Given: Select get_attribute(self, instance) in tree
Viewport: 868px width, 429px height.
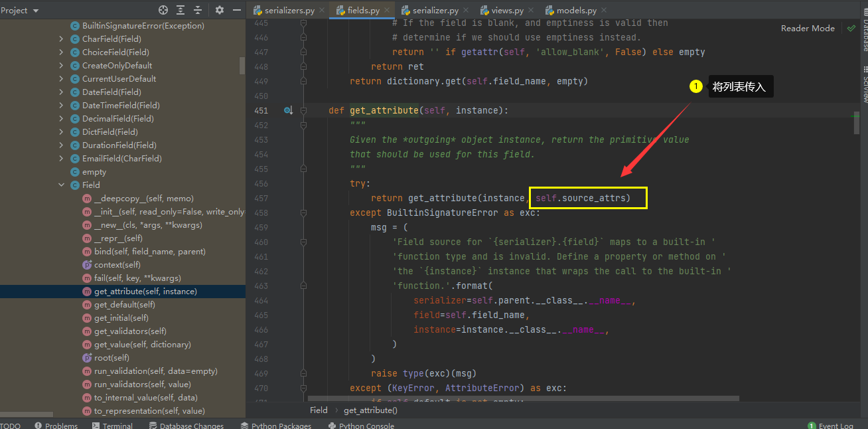Looking at the screenshot, I should click(123, 292).
